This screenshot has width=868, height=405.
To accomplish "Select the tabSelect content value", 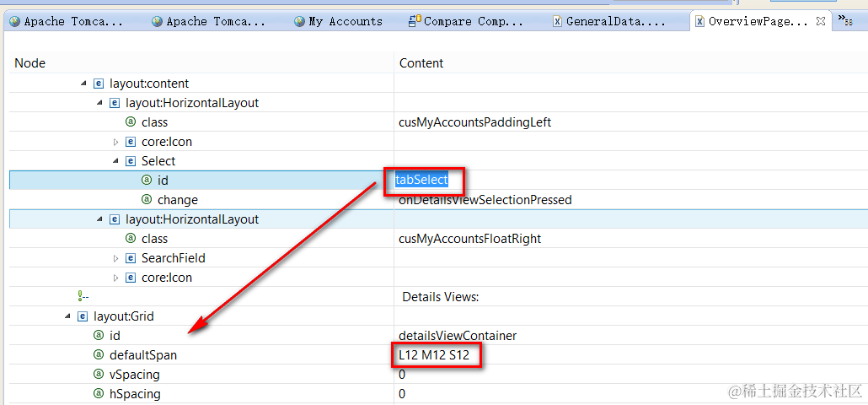I will 421,180.
